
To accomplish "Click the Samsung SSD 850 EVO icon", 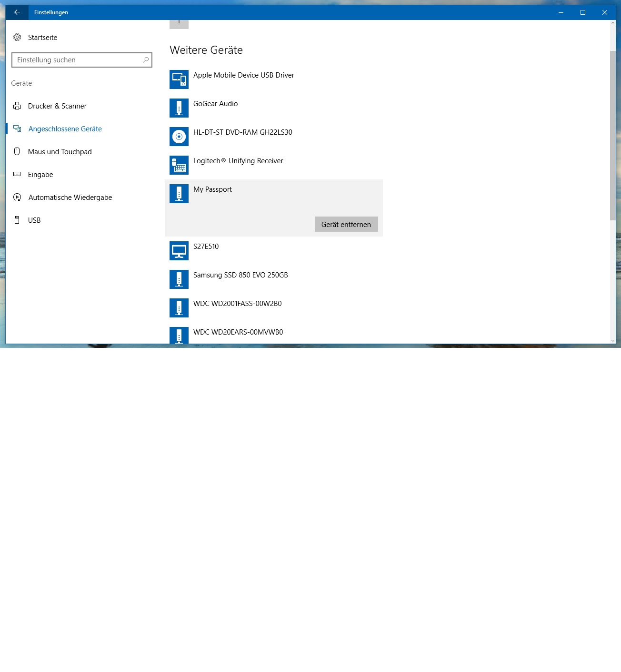I will [179, 279].
